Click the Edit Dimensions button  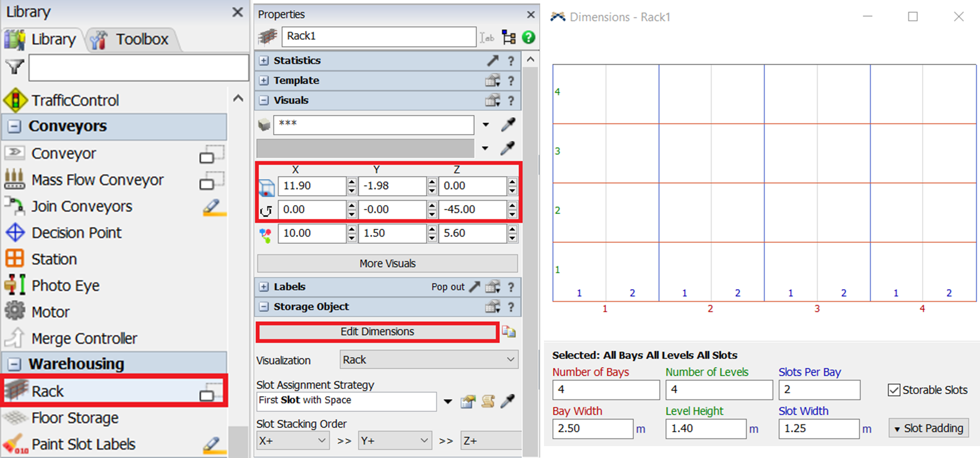(377, 331)
